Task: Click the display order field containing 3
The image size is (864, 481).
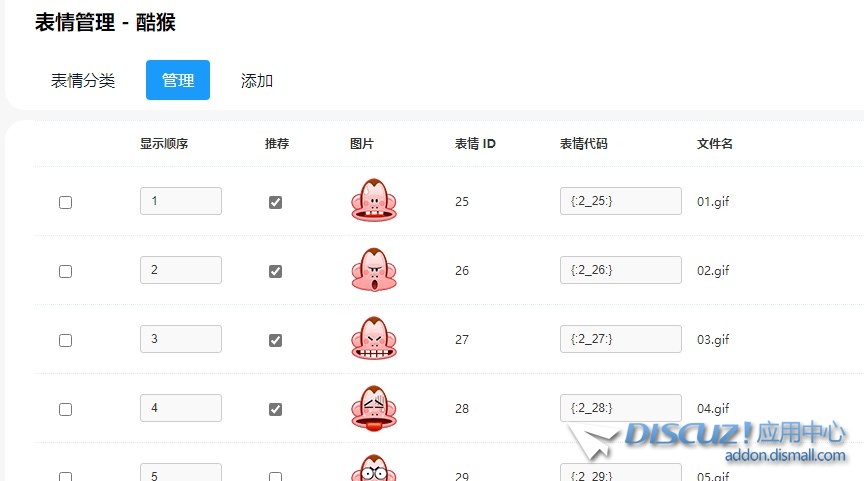Action: [181, 339]
